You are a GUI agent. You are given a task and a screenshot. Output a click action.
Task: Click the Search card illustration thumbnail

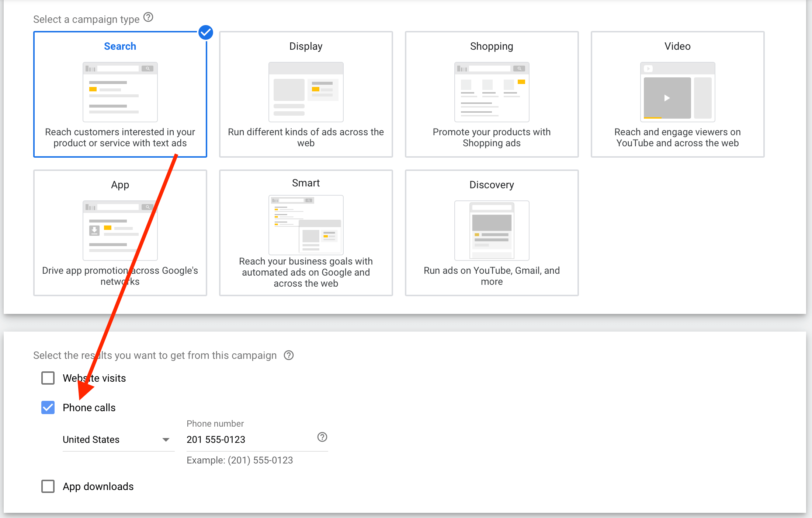(x=120, y=92)
